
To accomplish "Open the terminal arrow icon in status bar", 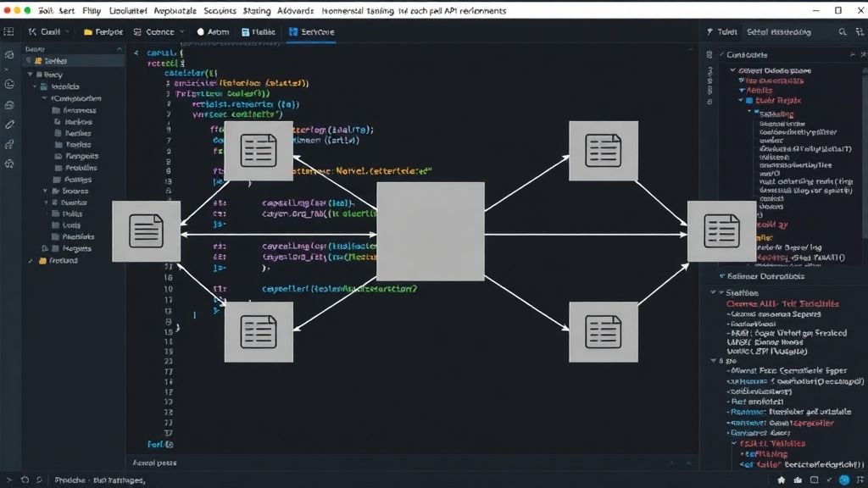I will pyautogui.click(x=8, y=480).
